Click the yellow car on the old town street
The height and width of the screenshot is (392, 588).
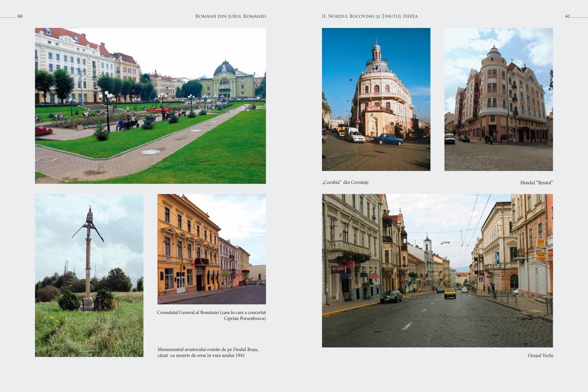(450, 293)
